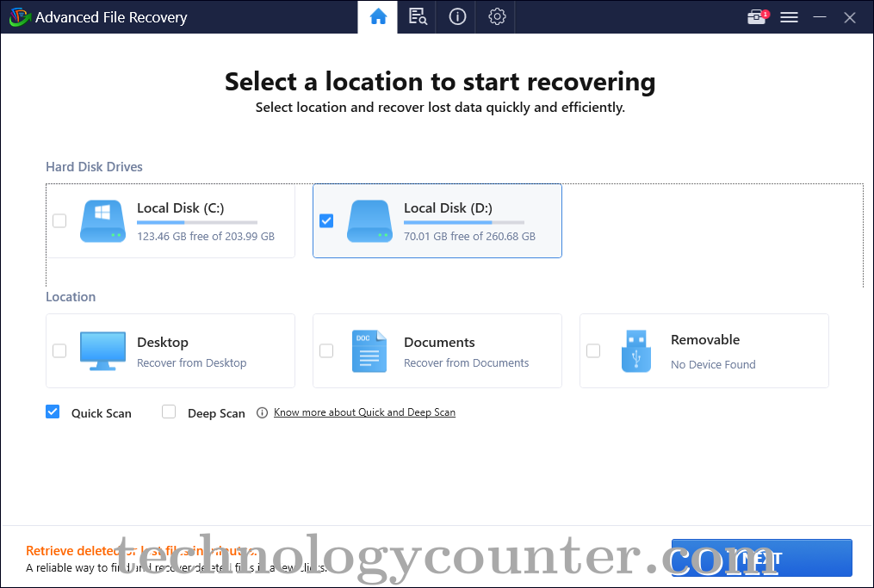Screen dimensions: 874x588
Task: Open the settings gear tab
Action: point(497,16)
